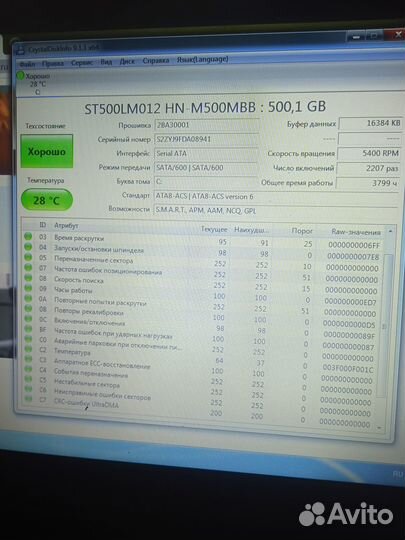The image size is (405, 540).
Task: Select attribute text Нестабильные сектора
Action: [86, 383]
